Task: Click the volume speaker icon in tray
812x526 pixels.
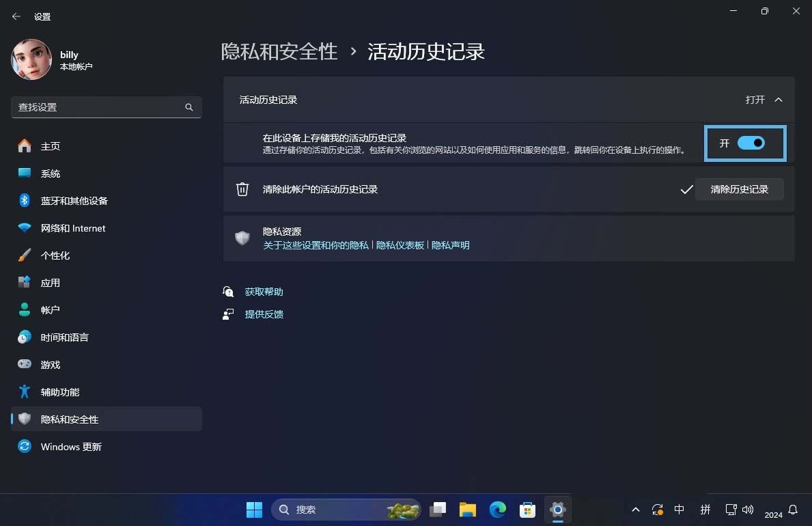Action: click(748, 510)
